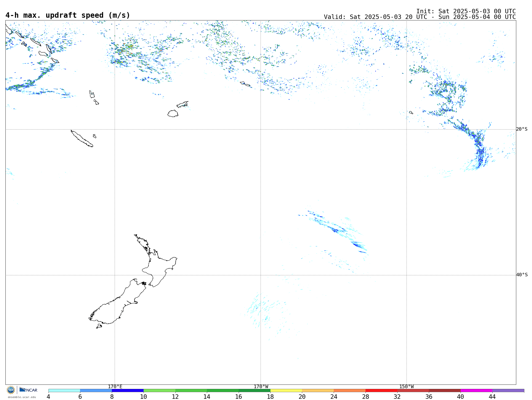Click the New Caledonia island outline
The image size is (532, 400).
coord(82,138)
